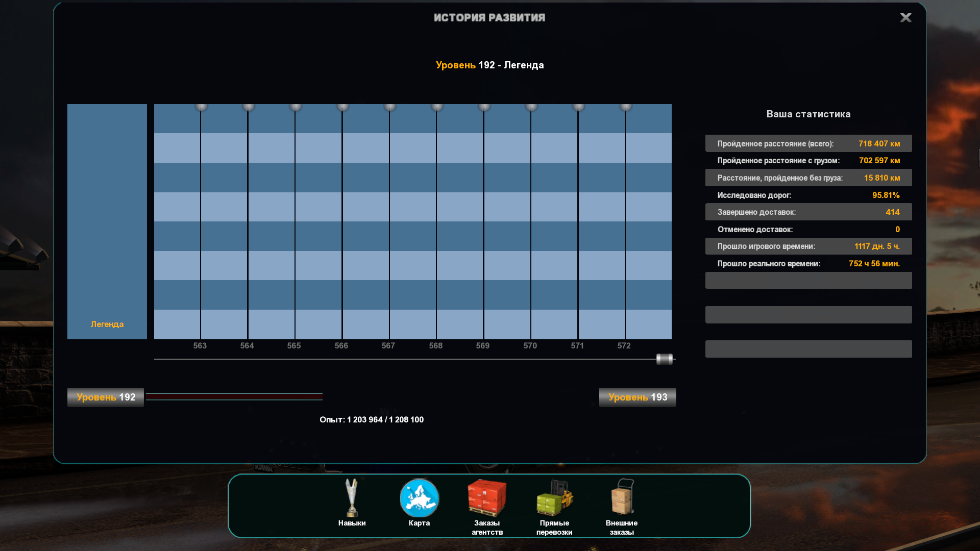Open the Навыки trophy icon
This screenshot has width=980, height=551.
point(352,497)
